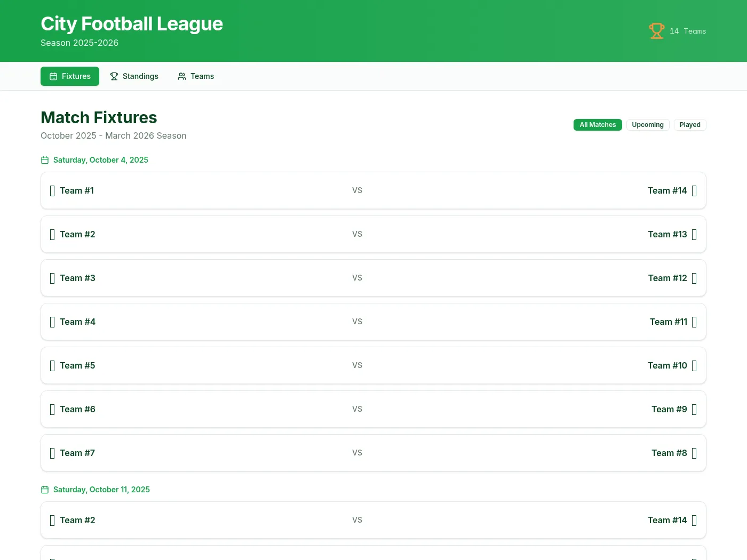Click Team #1 crest icon
The height and width of the screenshot is (560, 747).
52,191
